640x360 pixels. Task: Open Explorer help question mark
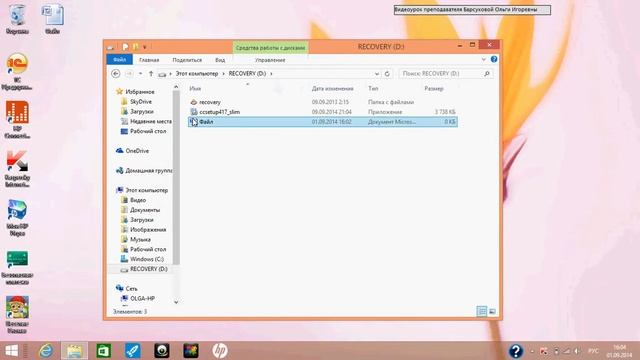coord(494,60)
